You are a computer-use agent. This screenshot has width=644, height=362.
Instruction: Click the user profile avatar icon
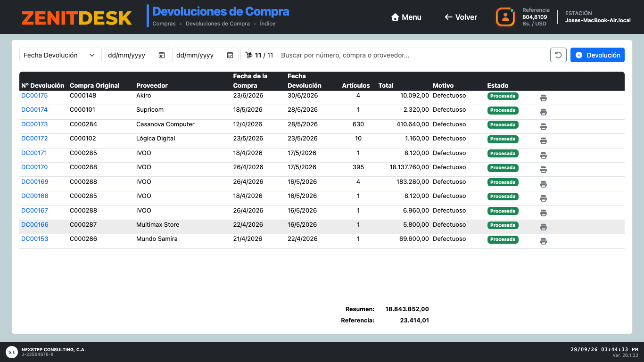pos(505,17)
